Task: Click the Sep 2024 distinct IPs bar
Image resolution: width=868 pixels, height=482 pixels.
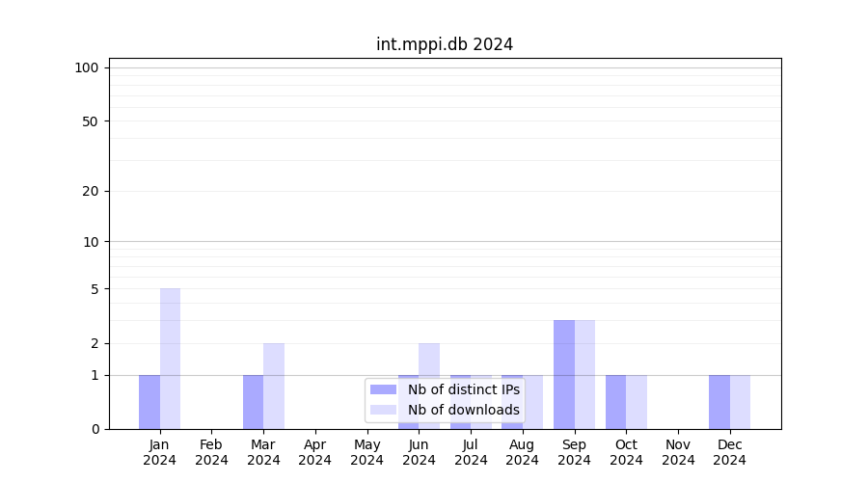Action: [564, 374]
